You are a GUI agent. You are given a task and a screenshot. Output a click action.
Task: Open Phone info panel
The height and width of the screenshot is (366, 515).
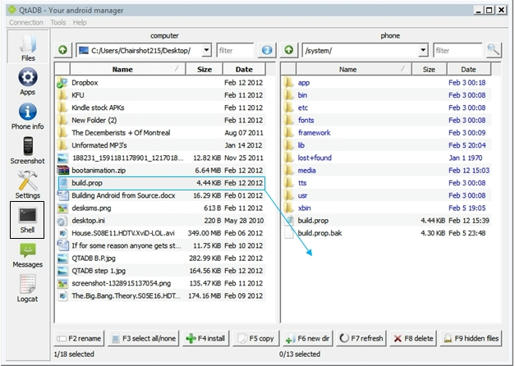point(28,117)
